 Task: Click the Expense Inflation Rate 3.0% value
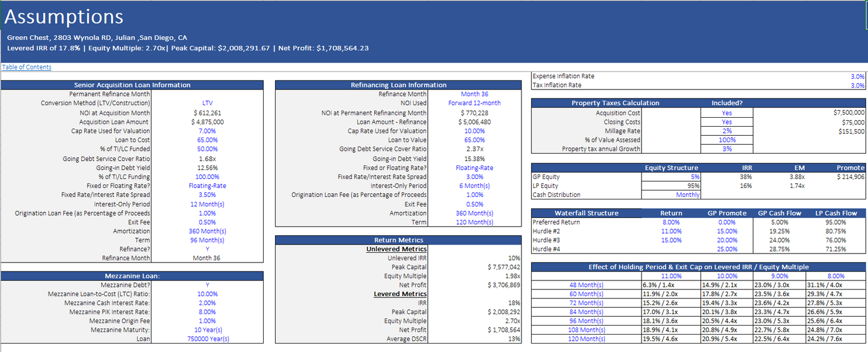tap(857, 76)
